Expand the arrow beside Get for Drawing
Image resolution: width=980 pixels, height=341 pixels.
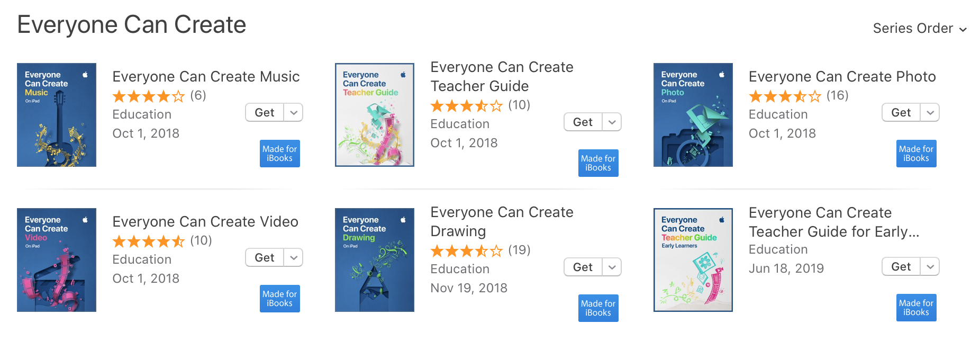612,267
